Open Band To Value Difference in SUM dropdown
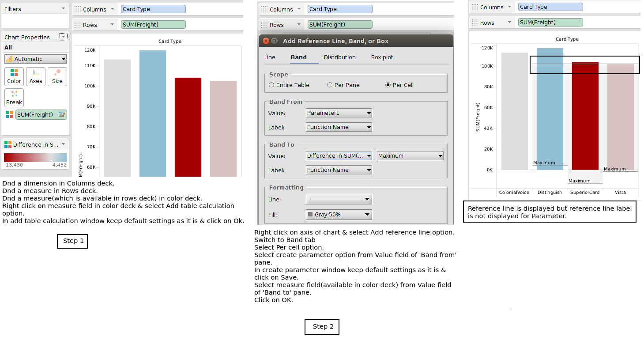This screenshot has height=337, width=644. (339, 156)
